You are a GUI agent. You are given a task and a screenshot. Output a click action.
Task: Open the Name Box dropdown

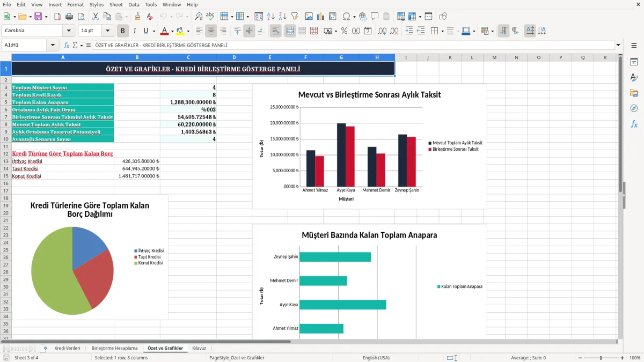click(x=54, y=46)
